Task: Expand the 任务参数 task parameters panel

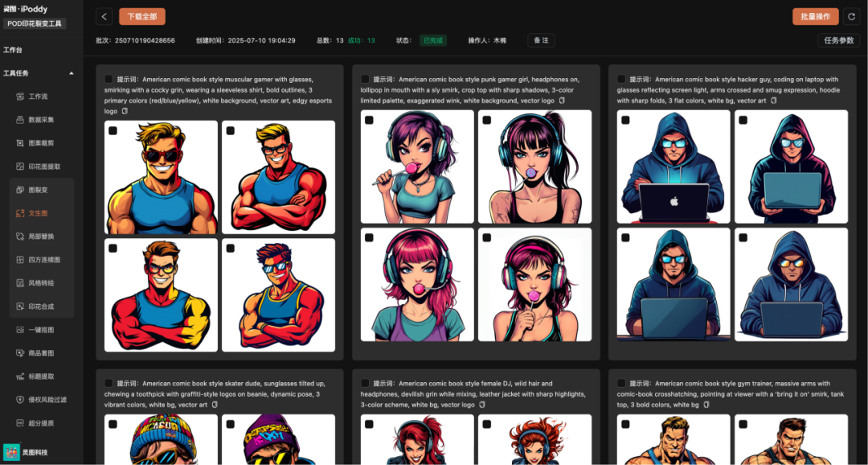Action: (838, 40)
